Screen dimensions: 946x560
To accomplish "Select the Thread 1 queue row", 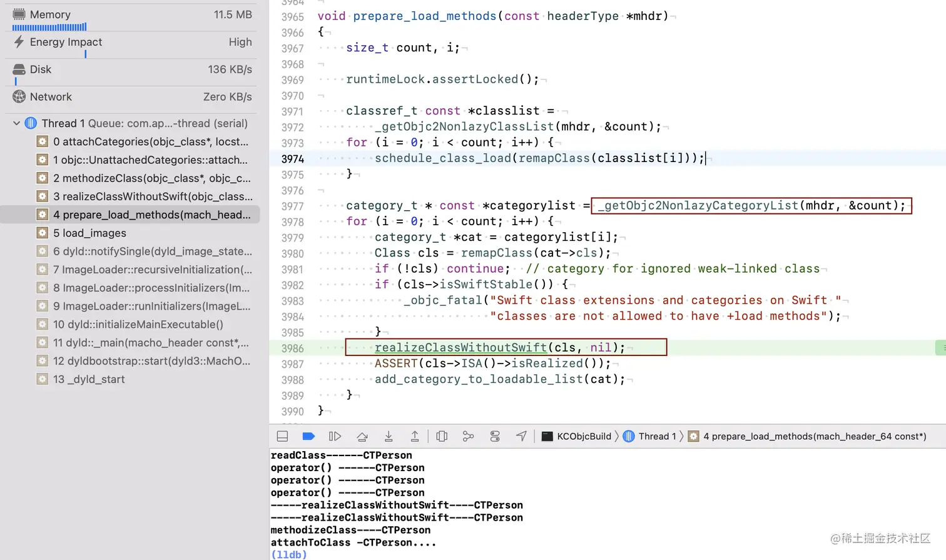I will pyautogui.click(x=130, y=123).
